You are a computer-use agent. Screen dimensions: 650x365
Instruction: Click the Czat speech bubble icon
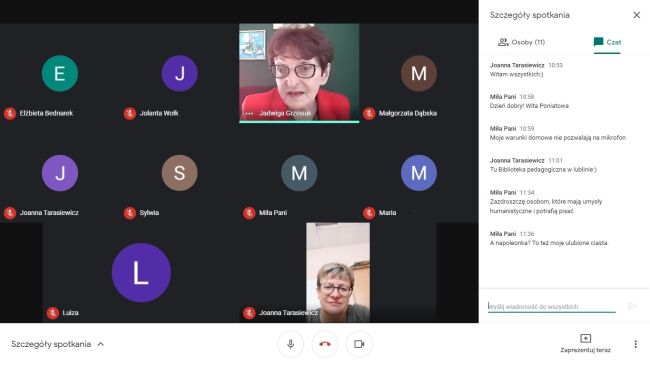coord(598,42)
